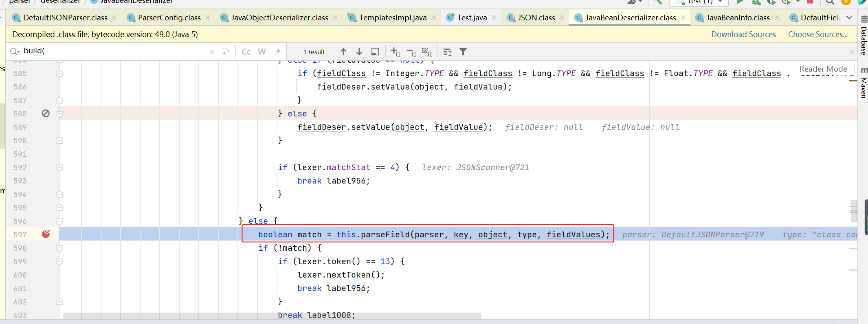This screenshot has width=868, height=324.
Task: Click the vertical scrollbar thumb at right edge
Action: point(854,210)
